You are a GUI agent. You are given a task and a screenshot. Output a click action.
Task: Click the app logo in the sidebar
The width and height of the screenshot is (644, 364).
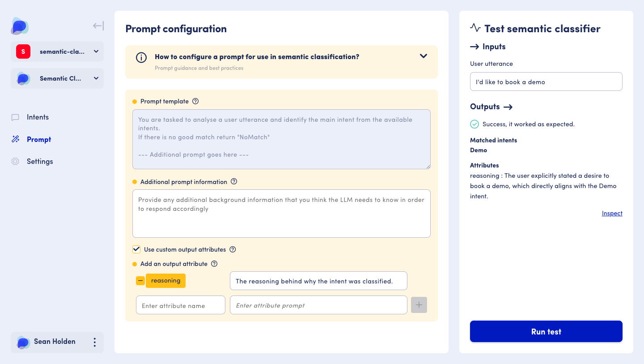click(20, 26)
